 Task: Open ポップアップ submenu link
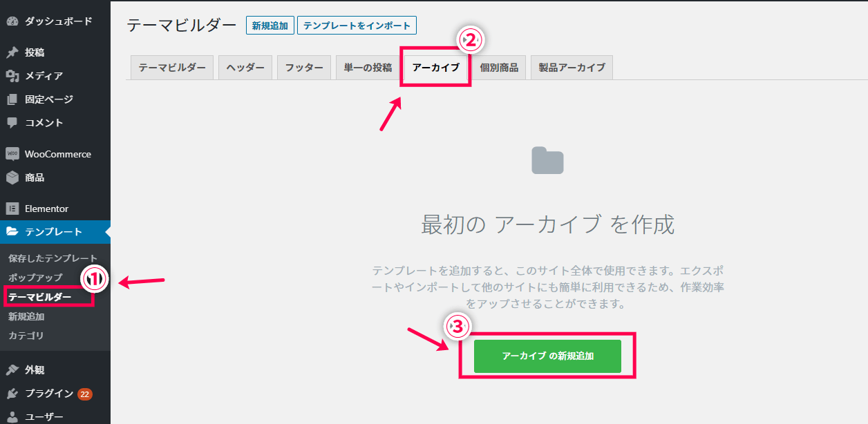pos(35,278)
